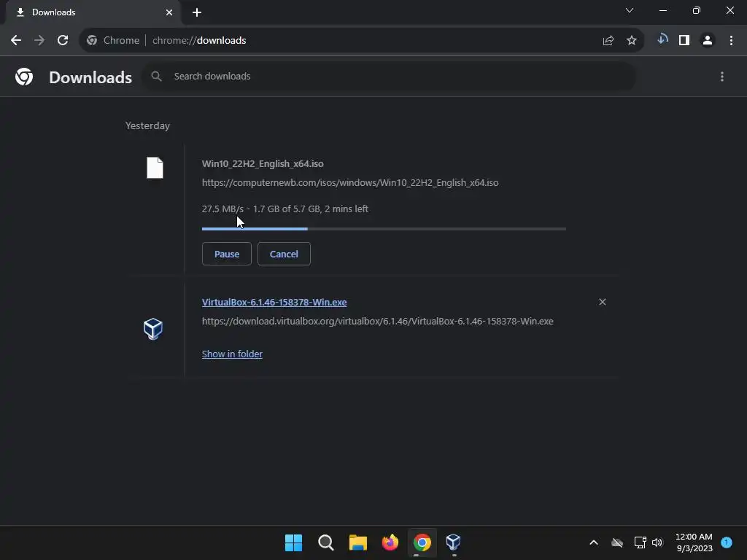
Task: Click the forward navigation arrow
Action: 39,41
